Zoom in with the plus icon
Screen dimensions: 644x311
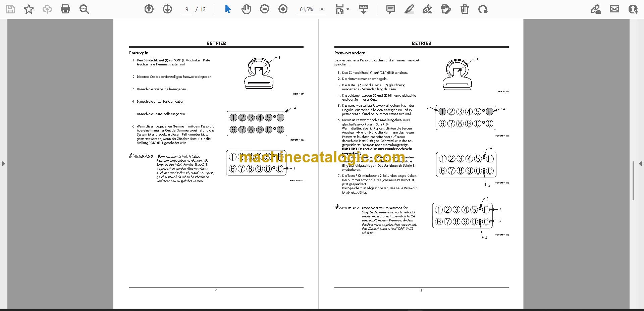[283, 9]
